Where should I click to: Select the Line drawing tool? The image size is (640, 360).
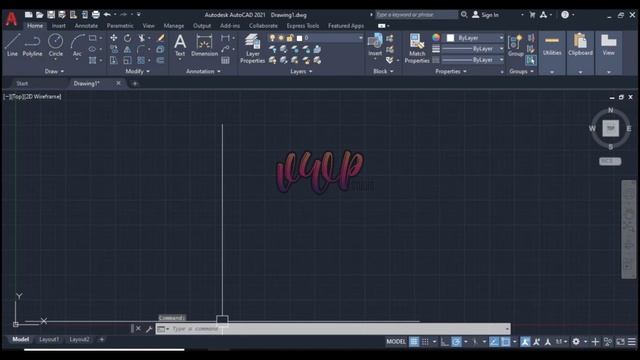point(12,45)
